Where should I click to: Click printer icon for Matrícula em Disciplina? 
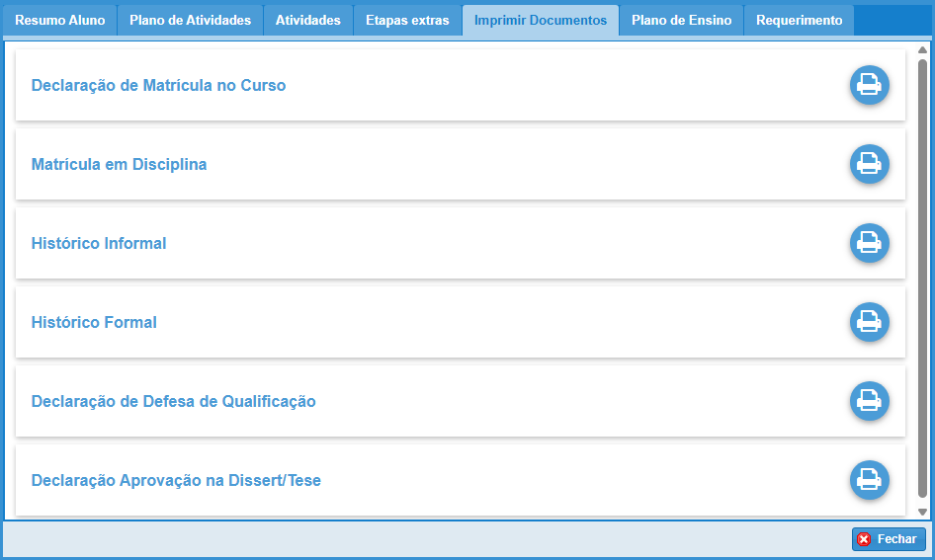870,164
